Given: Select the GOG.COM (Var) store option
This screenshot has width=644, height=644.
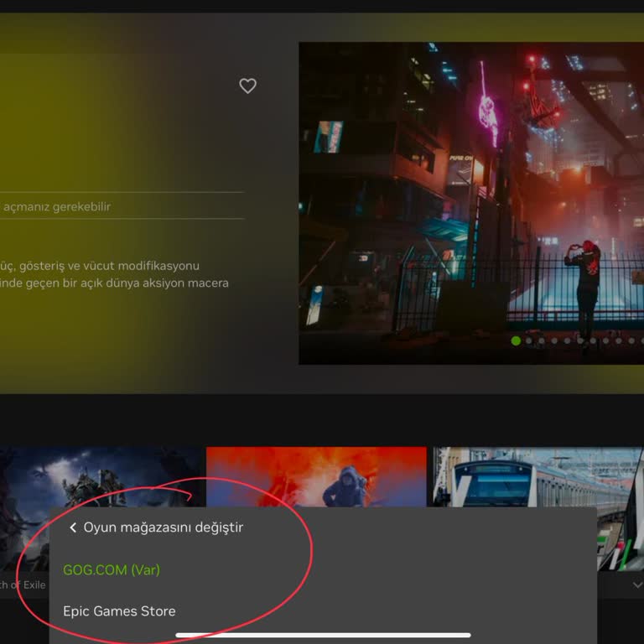Looking at the screenshot, I should pos(112,569).
